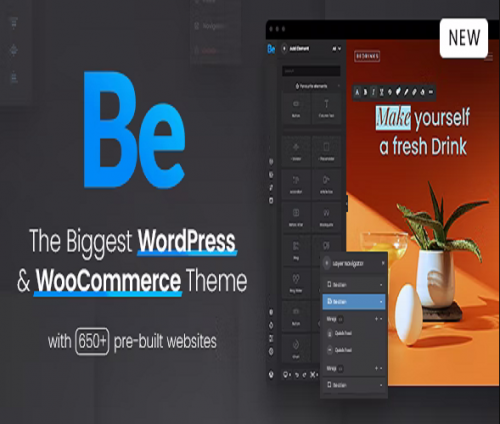Select the Before After element tile
Image resolution: width=500 pixels, height=424 pixels.
click(x=296, y=217)
